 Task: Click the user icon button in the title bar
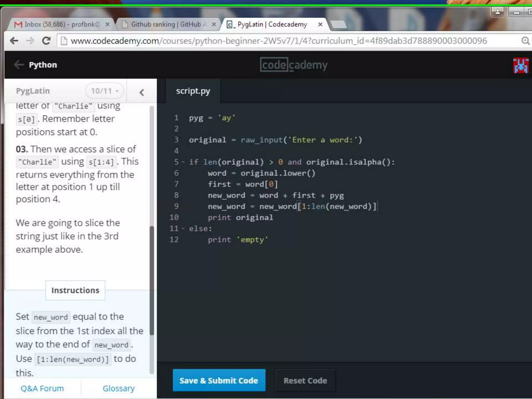[x=497, y=12]
